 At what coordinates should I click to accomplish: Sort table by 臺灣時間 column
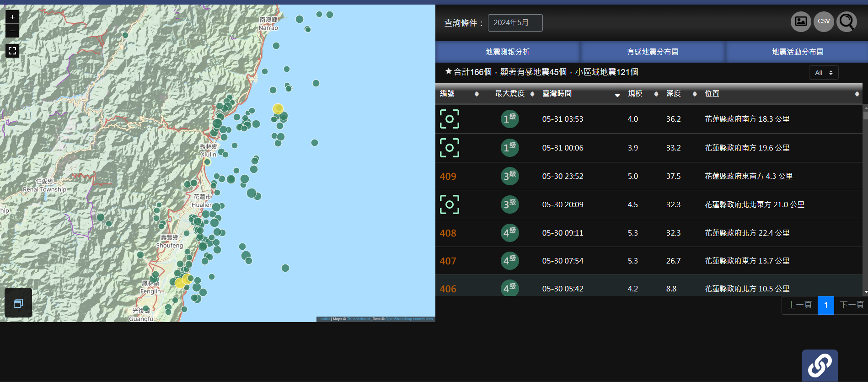click(x=580, y=94)
